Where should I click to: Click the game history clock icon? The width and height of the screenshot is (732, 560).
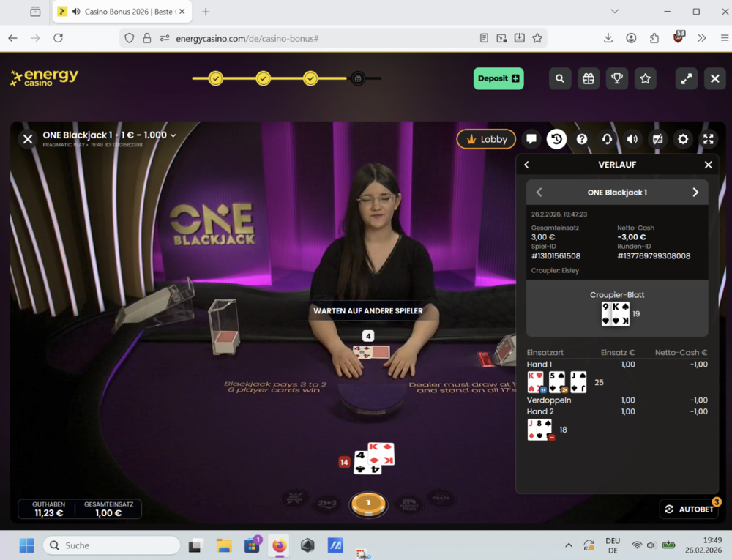pyautogui.click(x=556, y=139)
